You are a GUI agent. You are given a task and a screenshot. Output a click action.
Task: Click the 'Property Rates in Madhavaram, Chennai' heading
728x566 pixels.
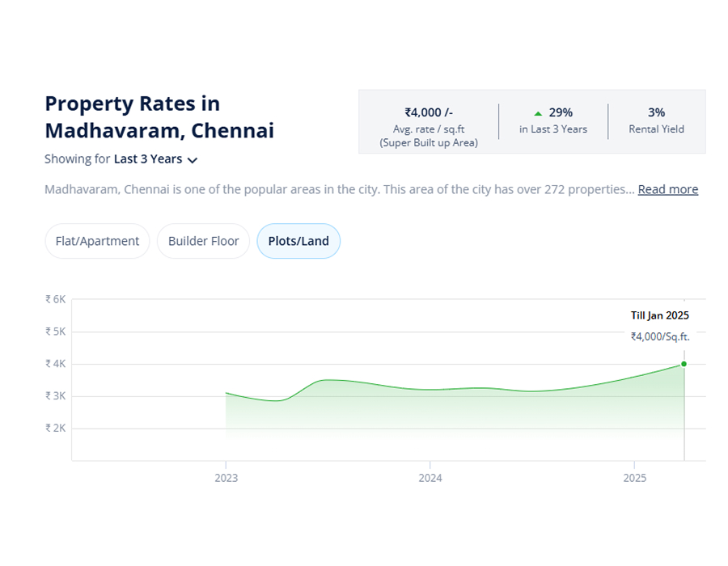click(x=159, y=116)
